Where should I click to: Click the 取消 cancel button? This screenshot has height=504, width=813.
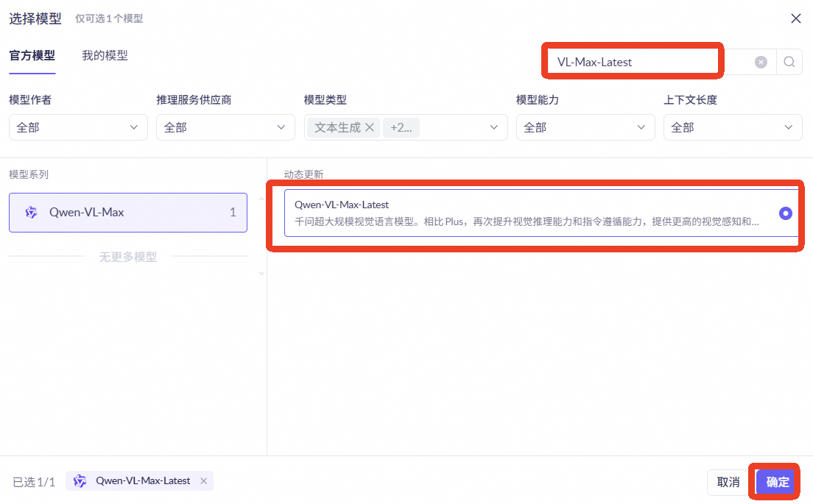click(x=728, y=482)
